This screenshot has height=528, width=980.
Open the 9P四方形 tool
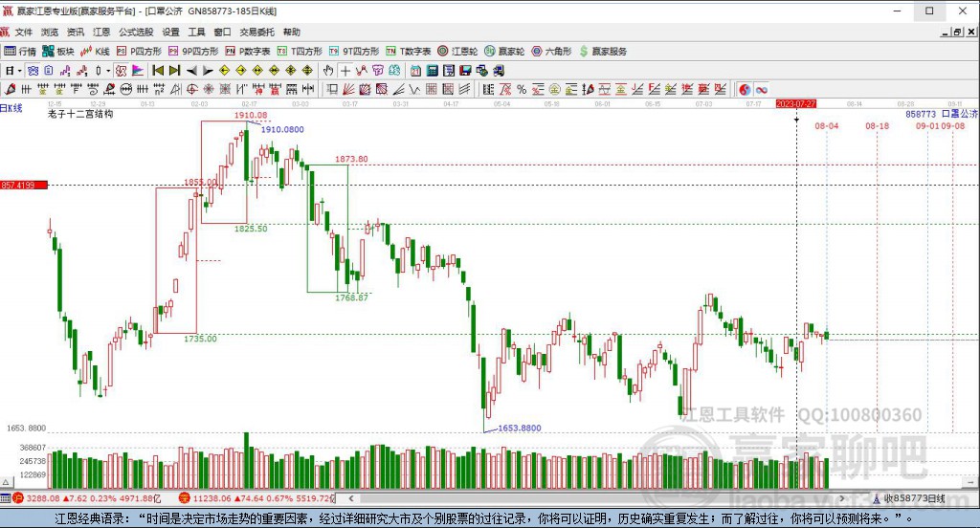[193, 52]
